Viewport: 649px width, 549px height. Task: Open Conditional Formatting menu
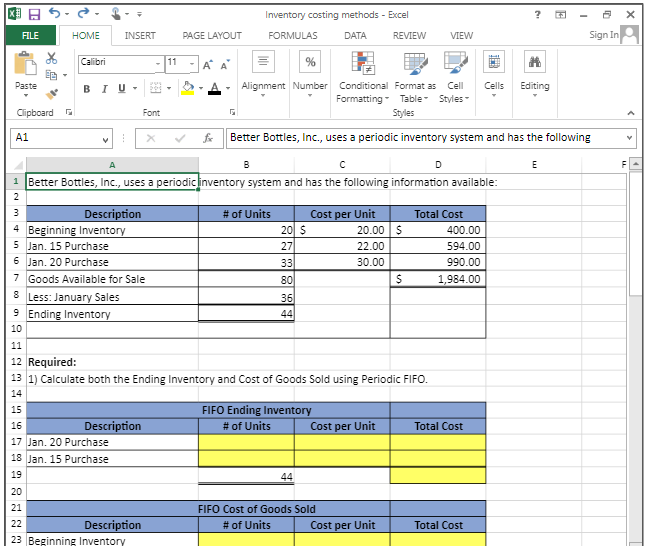pyautogui.click(x=363, y=77)
